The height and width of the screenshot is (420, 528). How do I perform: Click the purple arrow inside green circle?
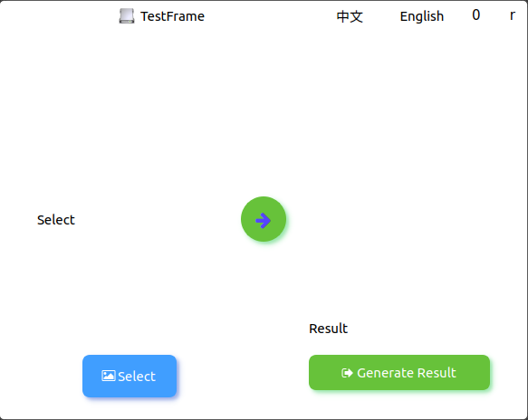[264, 221]
